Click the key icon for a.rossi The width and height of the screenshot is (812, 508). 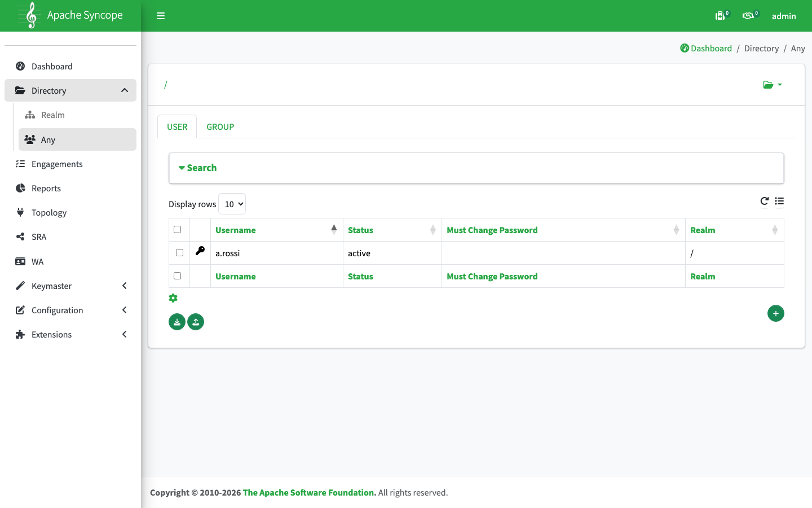(x=200, y=251)
